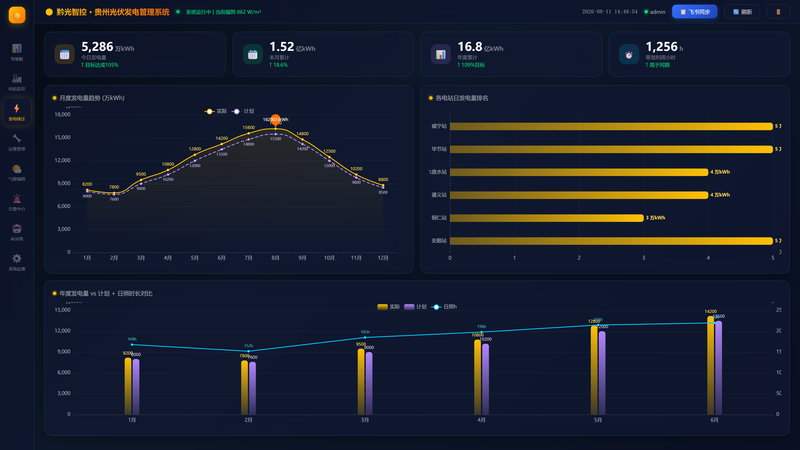Viewport: 800px width, 450px height.
Task: Click the 8月 peak marker on trend chart
Action: tap(276, 120)
